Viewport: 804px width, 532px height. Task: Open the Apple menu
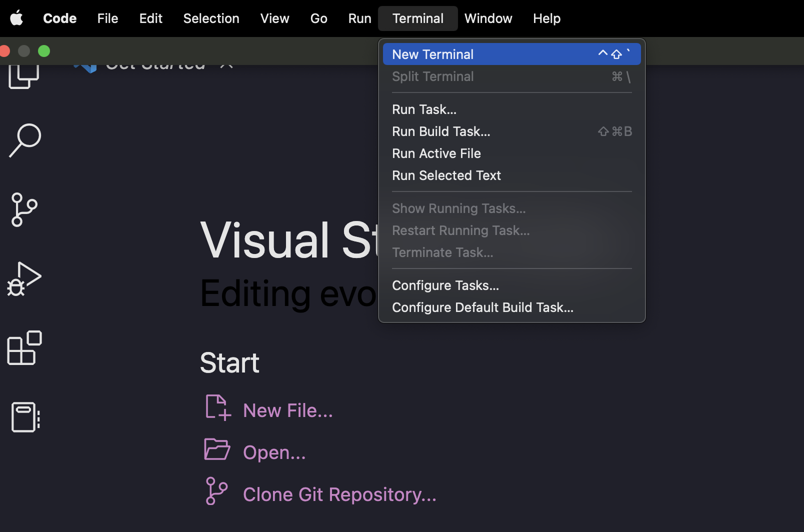pyautogui.click(x=16, y=18)
